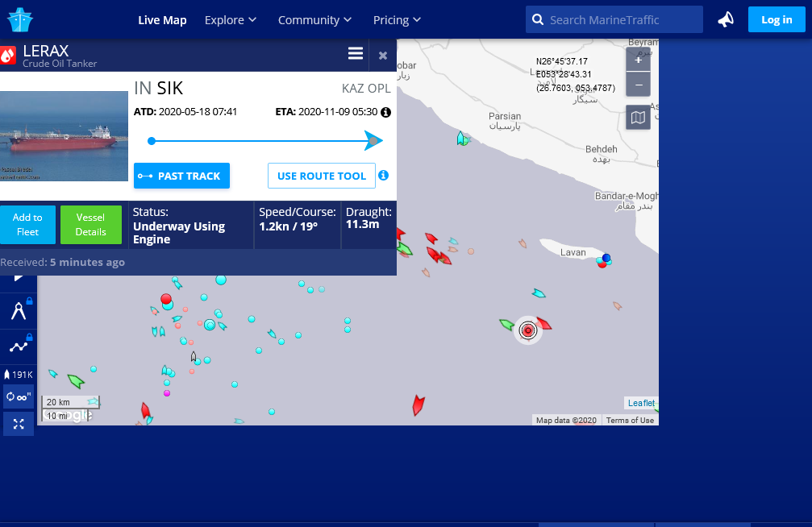Click the search magnifier icon

pyautogui.click(x=538, y=19)
